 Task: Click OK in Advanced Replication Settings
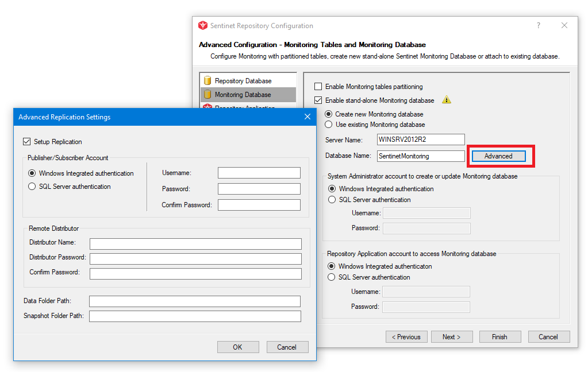click(x=238, y=347)
